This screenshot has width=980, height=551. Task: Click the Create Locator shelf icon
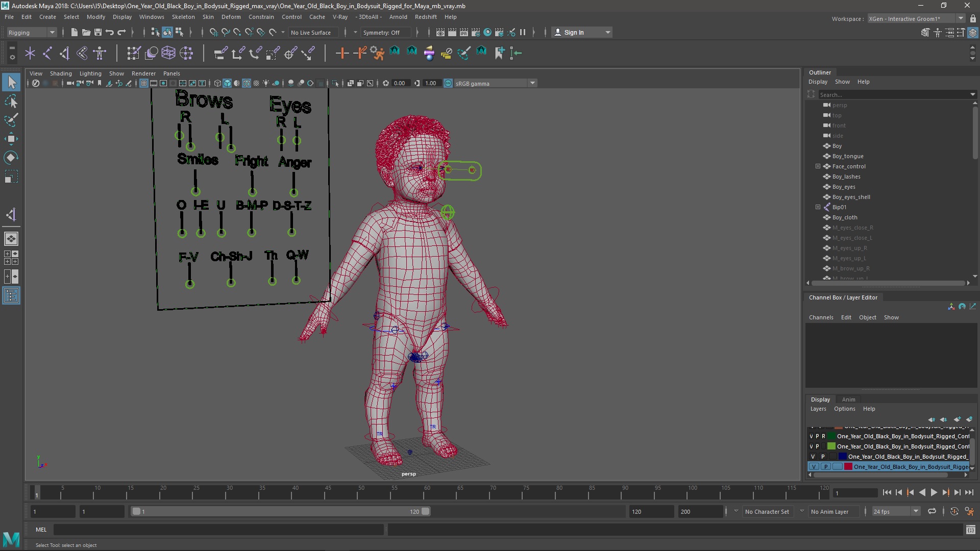30,53
